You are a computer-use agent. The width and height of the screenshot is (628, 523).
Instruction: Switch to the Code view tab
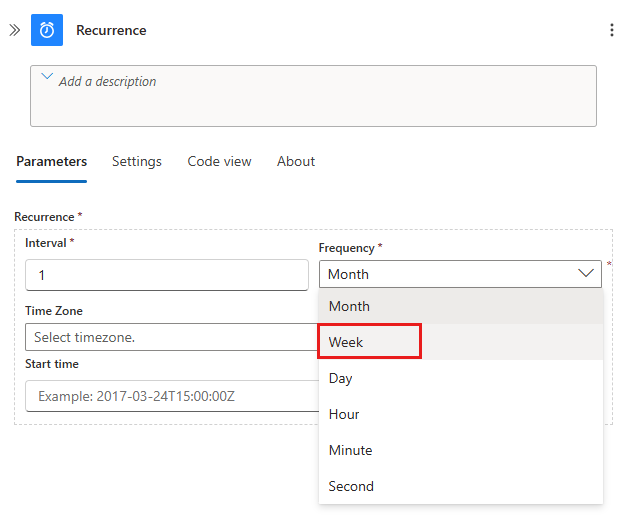tap(219, 161)
